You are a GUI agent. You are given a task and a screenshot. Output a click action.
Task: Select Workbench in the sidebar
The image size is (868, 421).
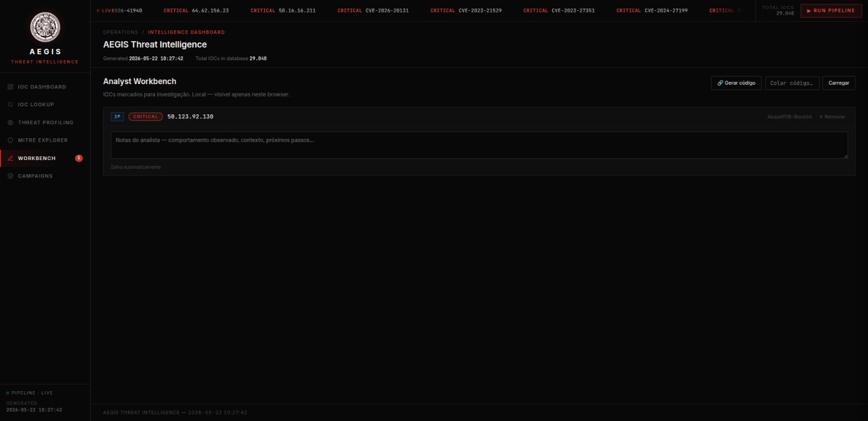45,158
